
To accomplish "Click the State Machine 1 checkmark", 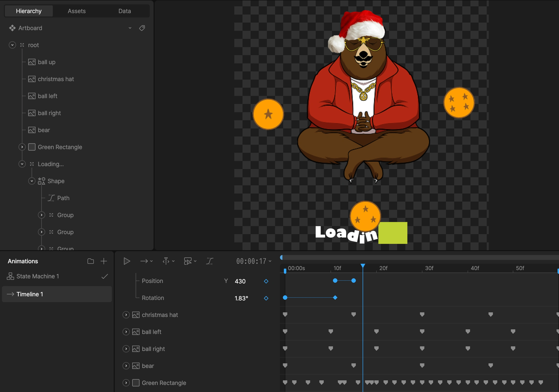I will pyautogui.click(x=105, y=276).
